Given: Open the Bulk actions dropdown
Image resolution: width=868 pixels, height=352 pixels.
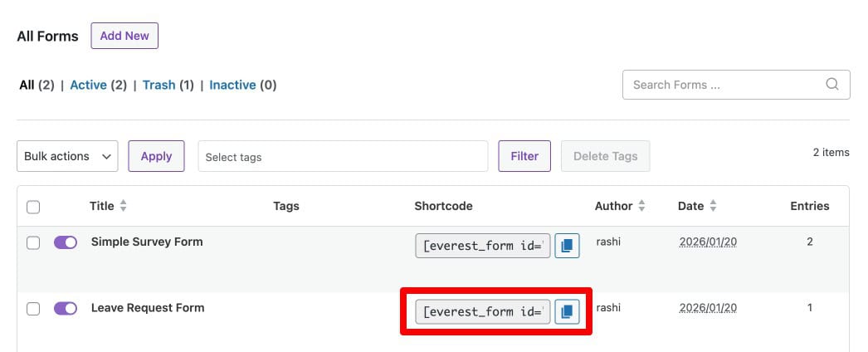Looking at the screenshot, I should [x=67, y=156].
